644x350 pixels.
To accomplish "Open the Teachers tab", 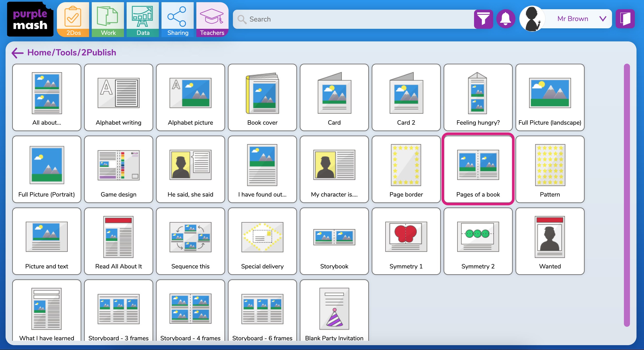I will point(212,20).
